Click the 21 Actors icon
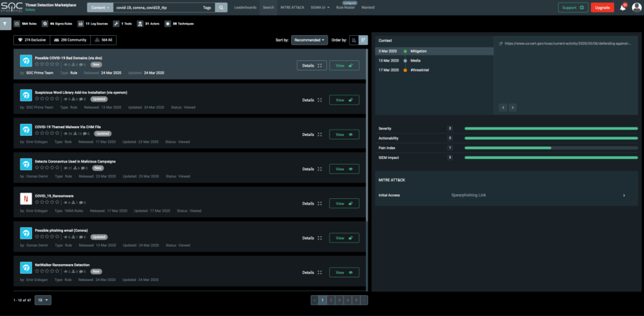Screen dimensions: 644x316 coord(140,23)
